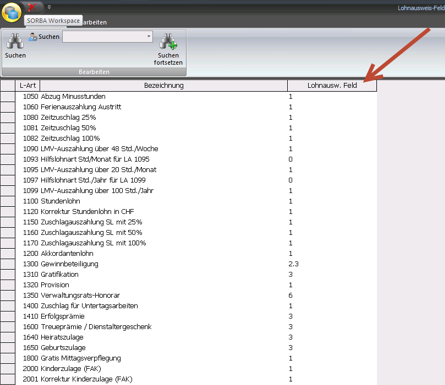The width and height of the screenshot is (445, 385).
Task: Select row header for 1050 Abzug Minusstunden
Action: 8,96
